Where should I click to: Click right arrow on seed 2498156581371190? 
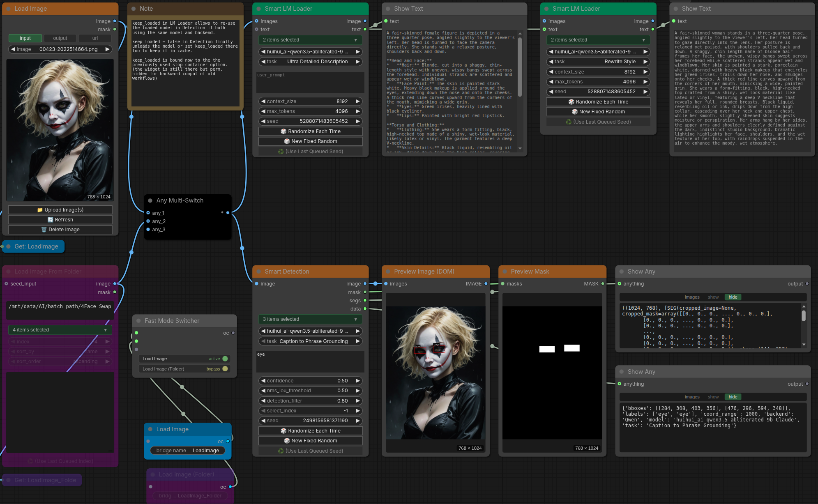[358, 421]
